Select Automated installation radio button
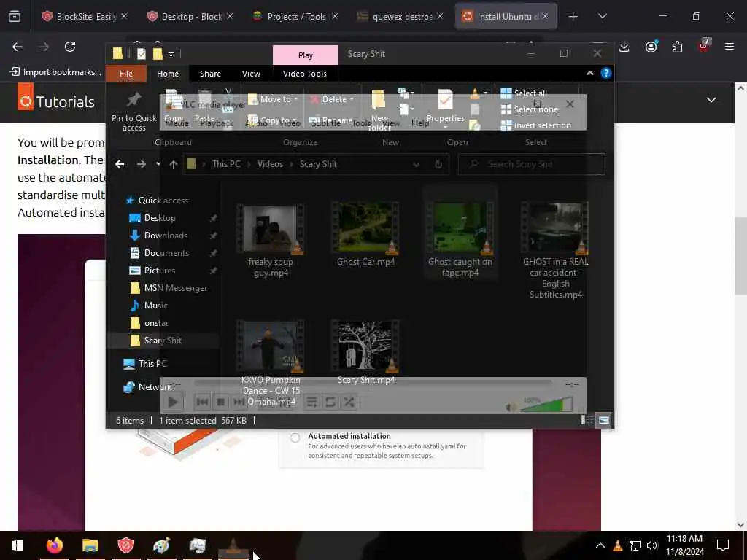Screen dimensions: 747x560 [x=295, y=437]
